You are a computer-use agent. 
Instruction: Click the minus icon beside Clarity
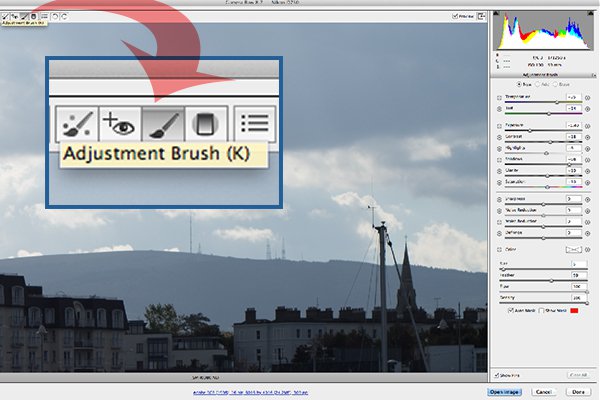point(499,171)
